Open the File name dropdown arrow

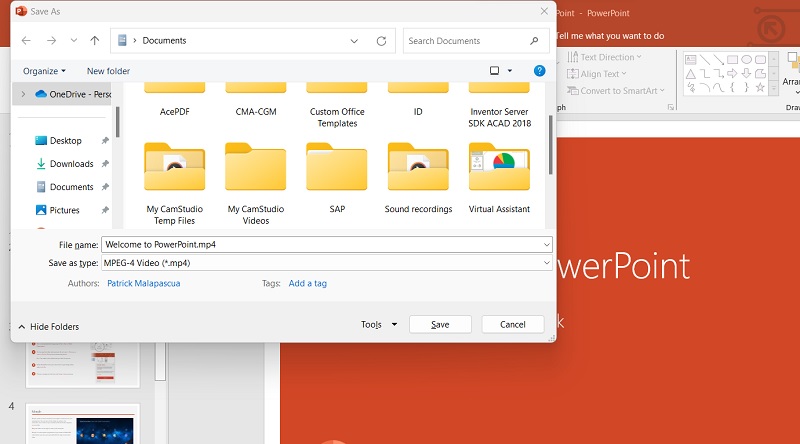(546, 244)
